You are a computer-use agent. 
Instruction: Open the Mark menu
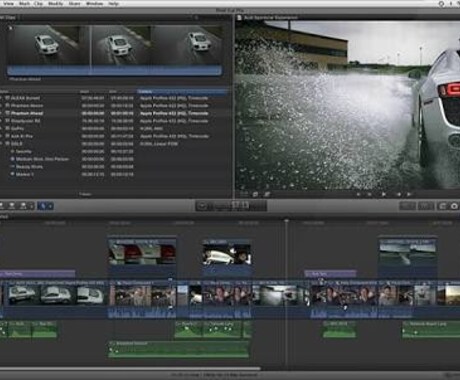tap(24, 3)
